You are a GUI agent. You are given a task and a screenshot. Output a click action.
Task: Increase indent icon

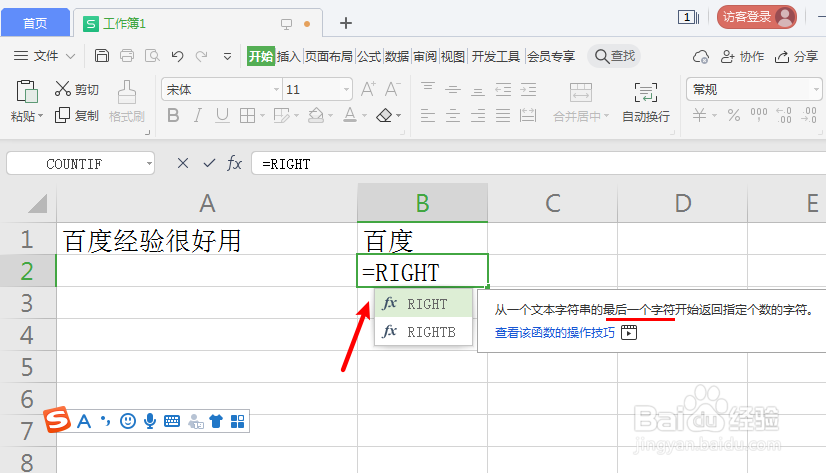(528, 90)
